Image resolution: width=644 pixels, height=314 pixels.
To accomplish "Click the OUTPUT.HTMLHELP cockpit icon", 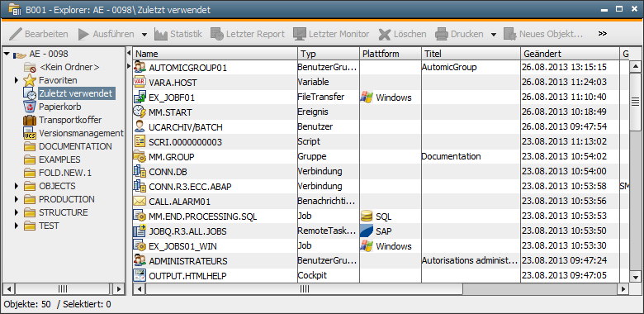I will [140, 275].
